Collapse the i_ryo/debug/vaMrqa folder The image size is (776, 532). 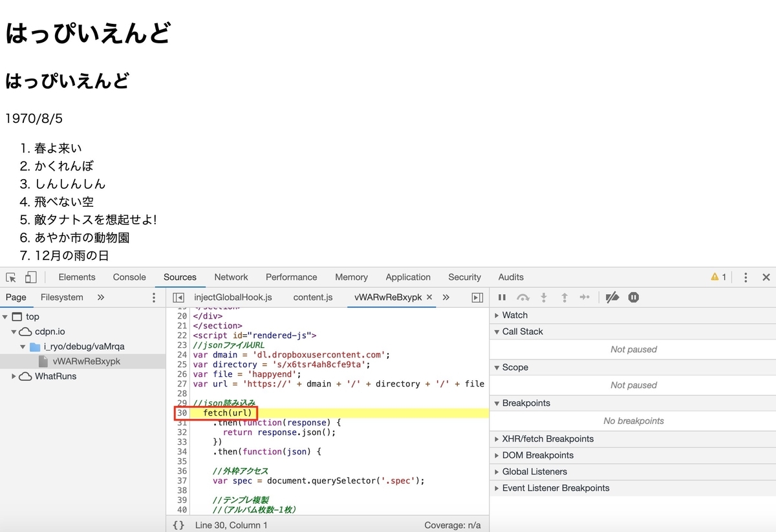pos(24,346)
